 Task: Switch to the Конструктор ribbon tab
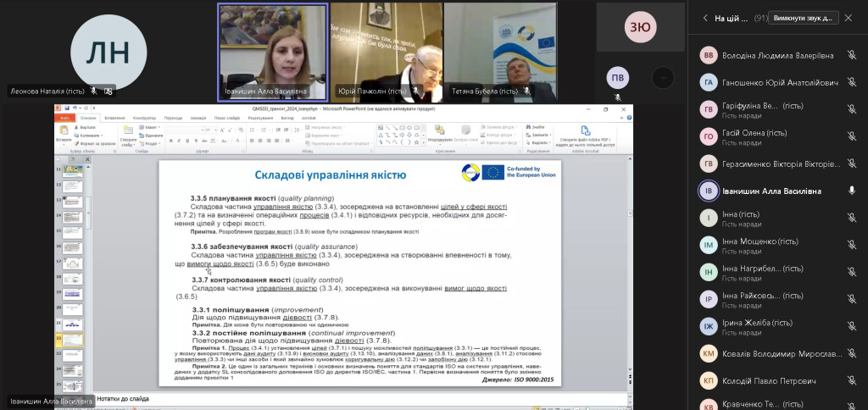tap(144, 118)
